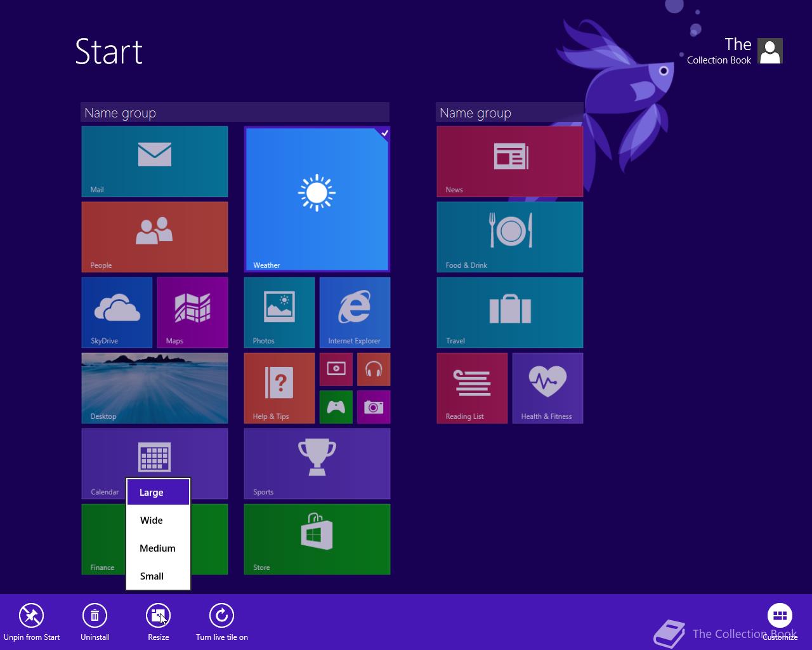
Task: Open the Travel tile
Action: 510,312
